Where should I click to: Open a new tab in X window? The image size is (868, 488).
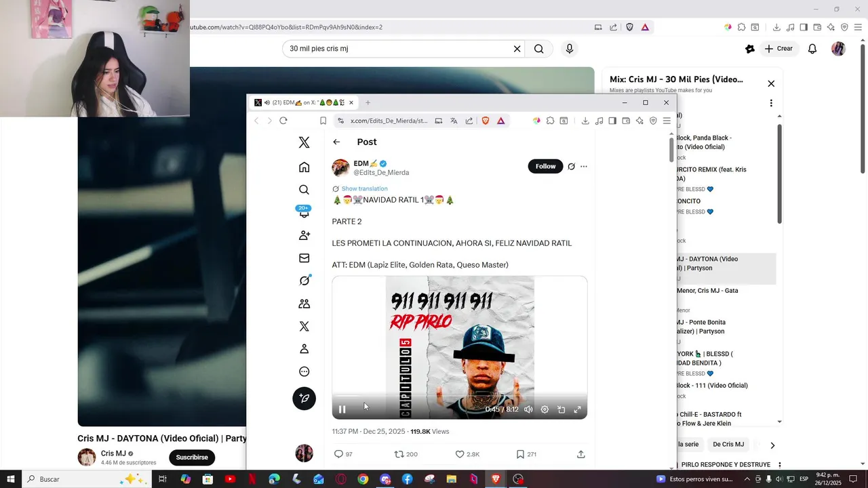[x=368, y=103]
